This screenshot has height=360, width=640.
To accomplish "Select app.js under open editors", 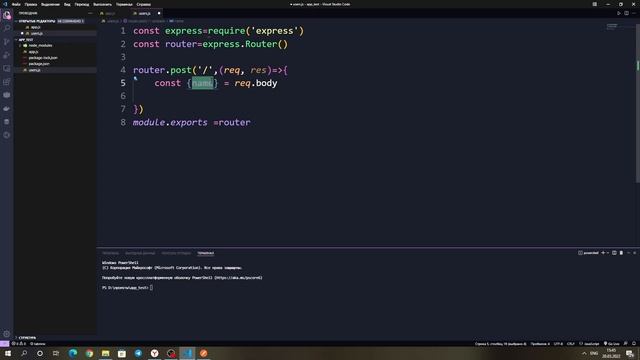I will (x=36, y=27).
